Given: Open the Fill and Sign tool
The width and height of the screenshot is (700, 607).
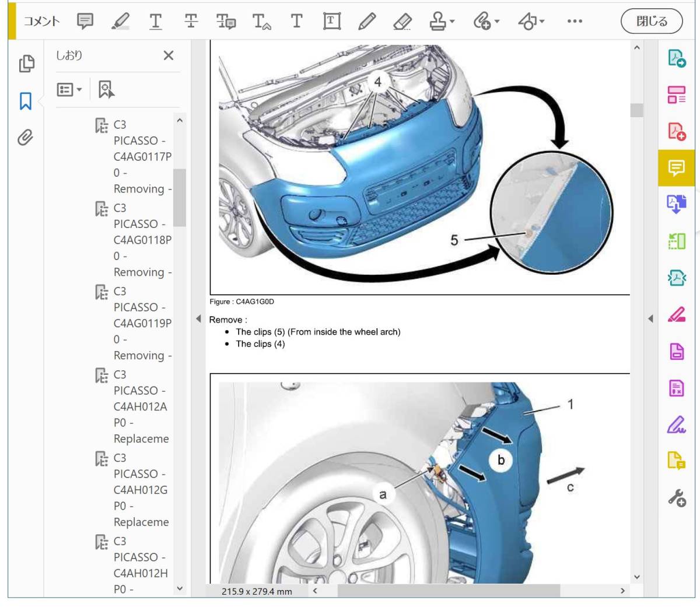Looking at the screenshot, I should click(677, 425).
